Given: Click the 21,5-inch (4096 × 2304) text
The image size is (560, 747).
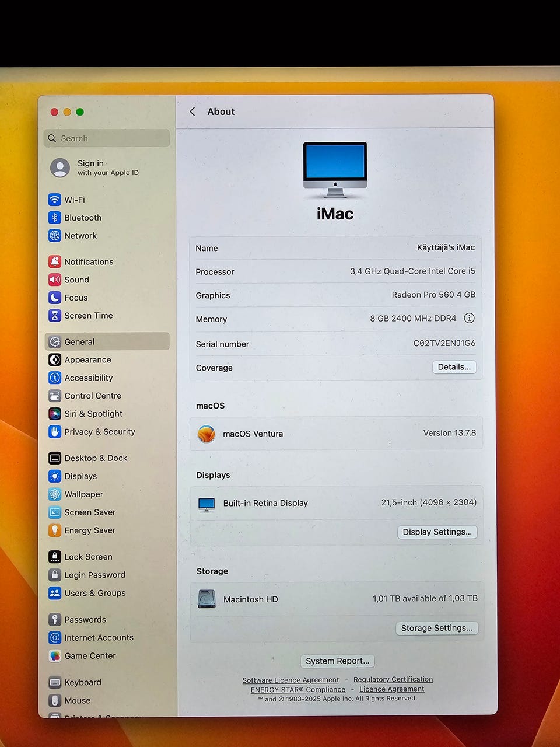Looking at the screenshot, I should click(429, 502).
